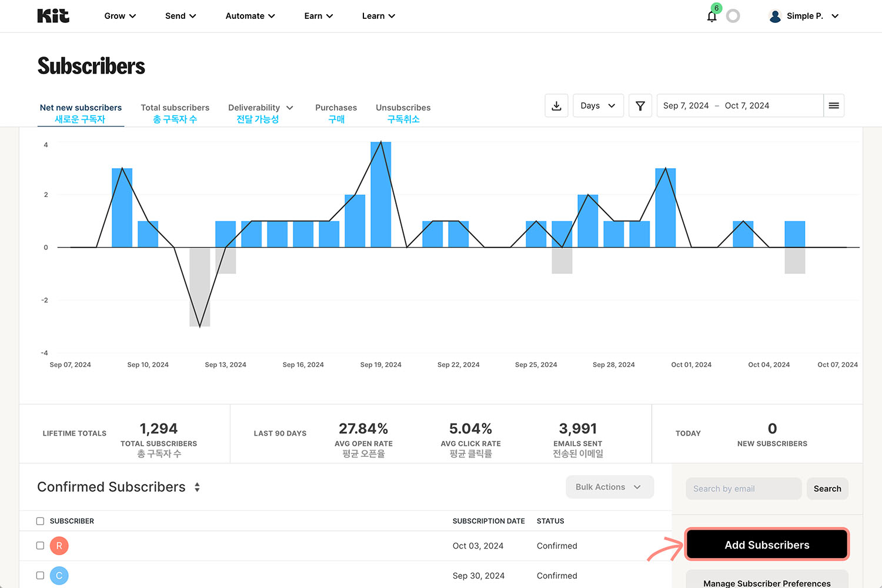The height and width of the screenshot is (588, 882).
Task: Check the box for subscriber C
Action: tap(40, 576)
